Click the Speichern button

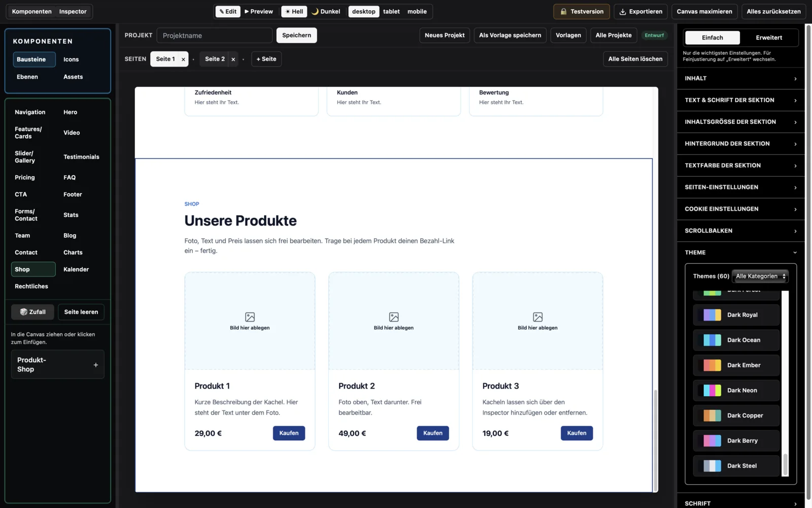296,35
